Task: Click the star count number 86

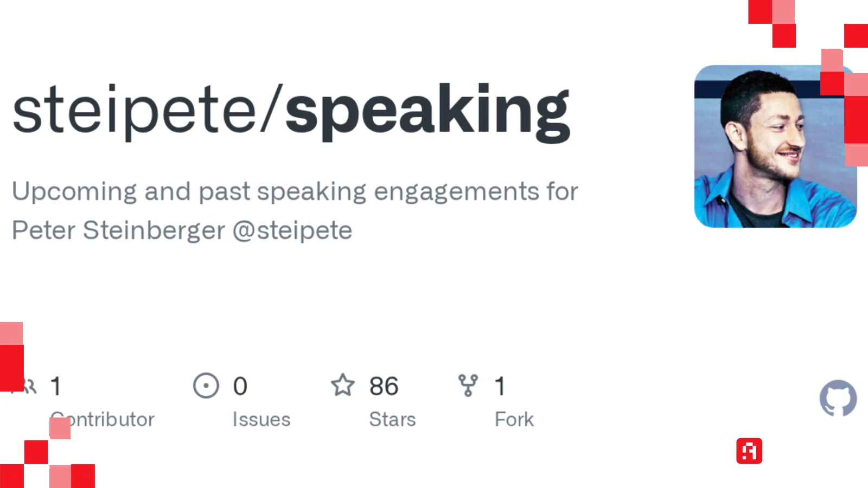Action: 384,386
